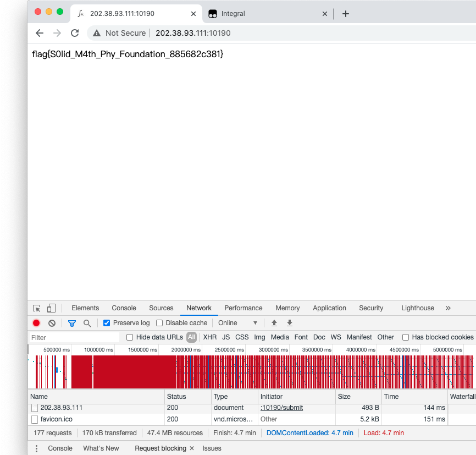This screenshot has height=455, width=476.
Task: Click the import HAR upload arrow
Action: (x=274, y=323)
